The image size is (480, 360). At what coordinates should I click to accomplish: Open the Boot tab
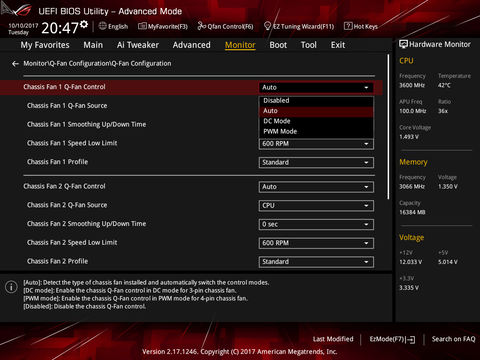pyautogui.click(x=278, y=45)
